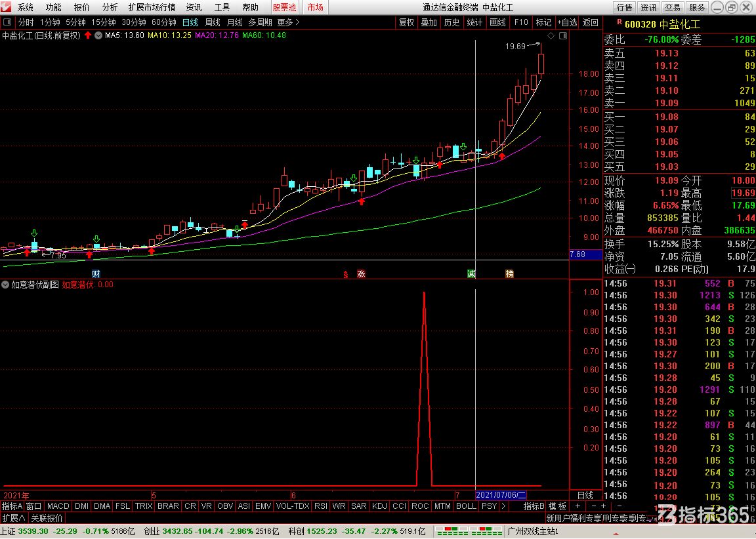Select the 指标A indicator group

pos(12,506)
